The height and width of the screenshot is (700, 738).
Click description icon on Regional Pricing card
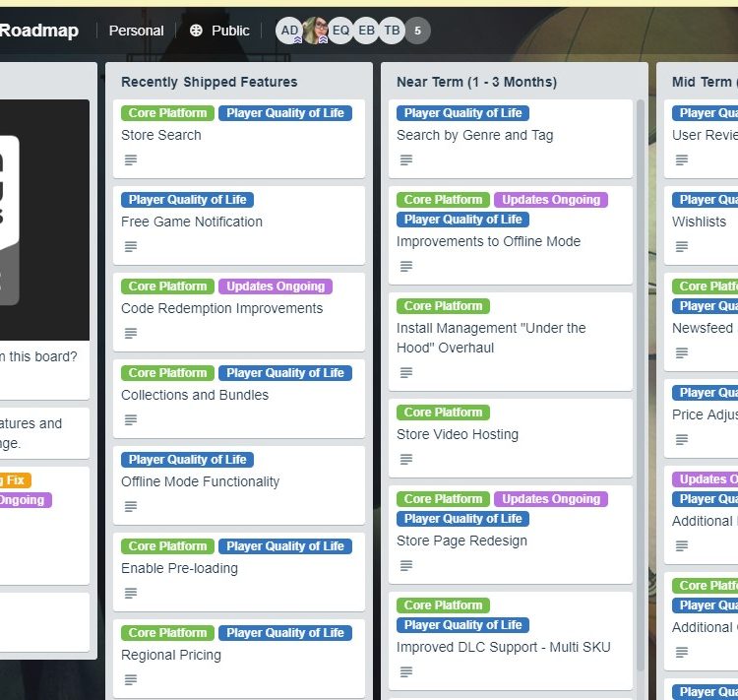click(131, 680)
